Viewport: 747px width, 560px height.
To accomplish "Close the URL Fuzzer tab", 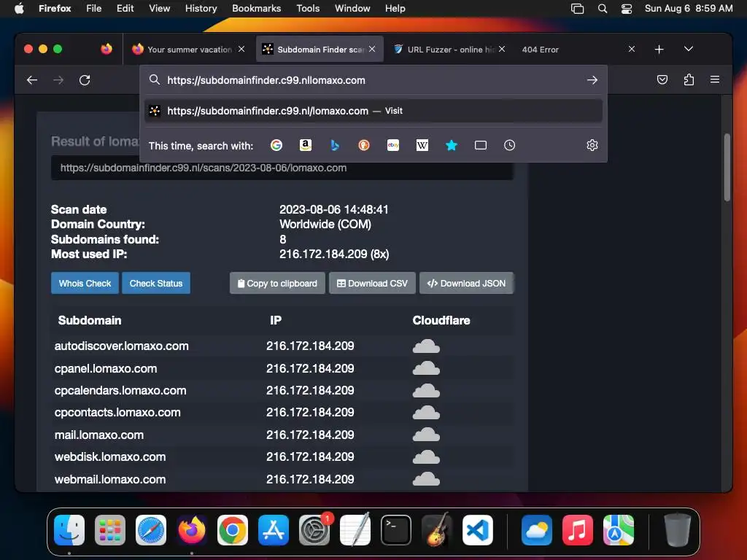I will tap(502, 49).
